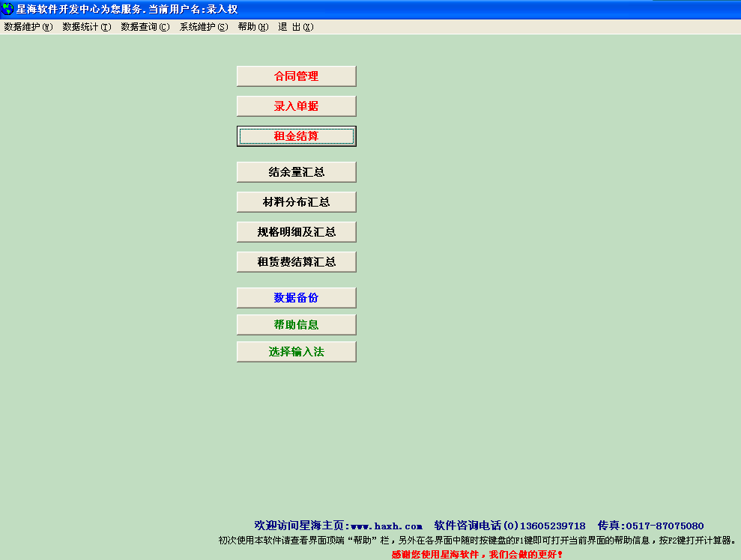Select the highlighted 租金结算 (Rent Settlement) button
Image resolution: width=741 pixels, height=560 pixels.
[296, 136]
